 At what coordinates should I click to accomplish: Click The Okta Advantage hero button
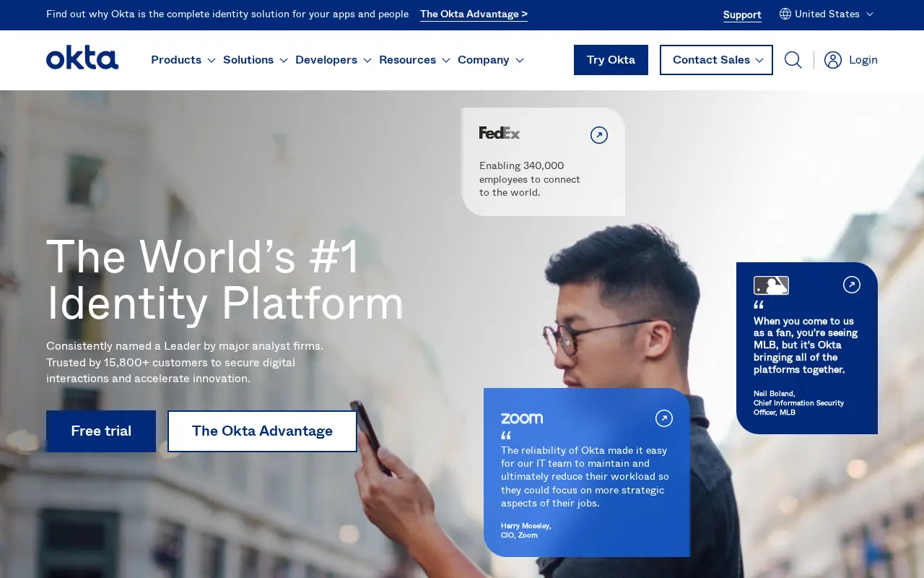(262, 431)
